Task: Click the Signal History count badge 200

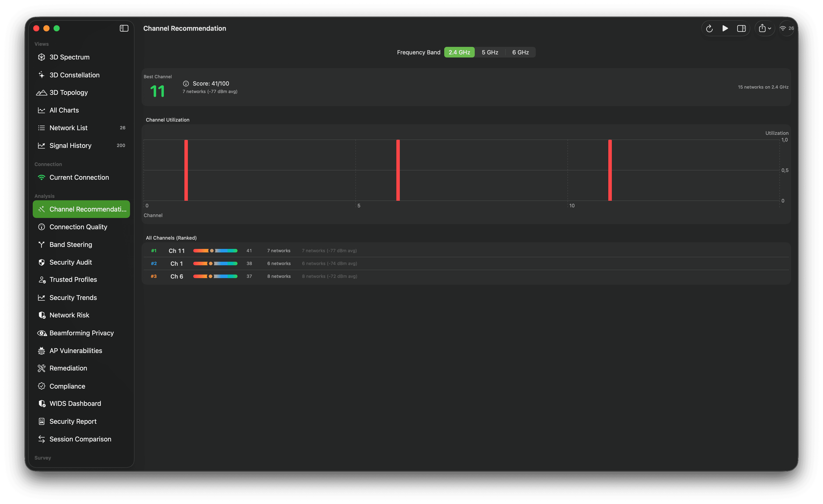Action: pos(121,146)
